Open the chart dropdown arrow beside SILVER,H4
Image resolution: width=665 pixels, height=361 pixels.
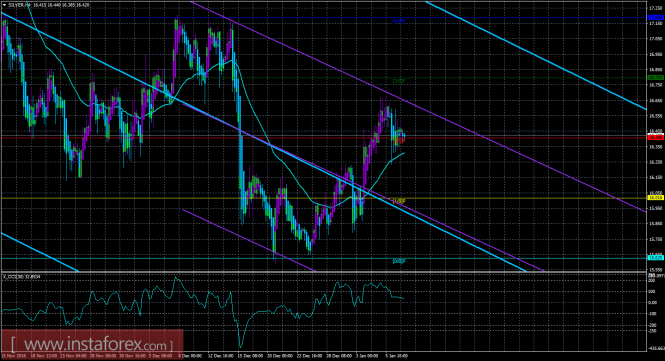4,6
